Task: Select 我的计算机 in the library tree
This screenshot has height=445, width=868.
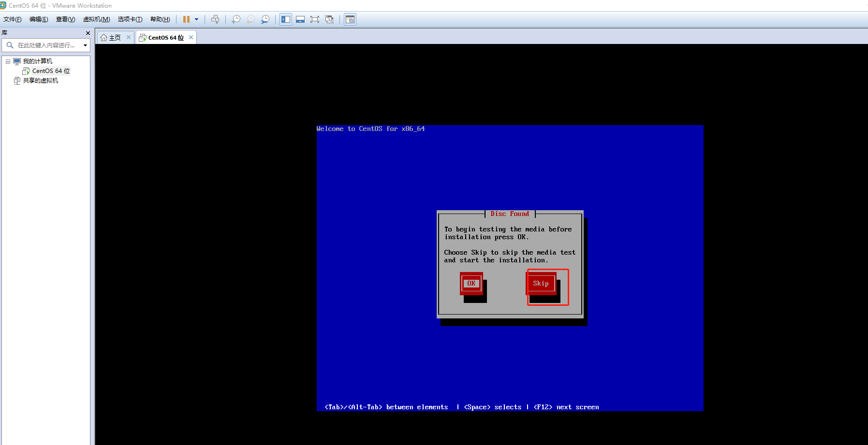Action: [x=38, y=61]
